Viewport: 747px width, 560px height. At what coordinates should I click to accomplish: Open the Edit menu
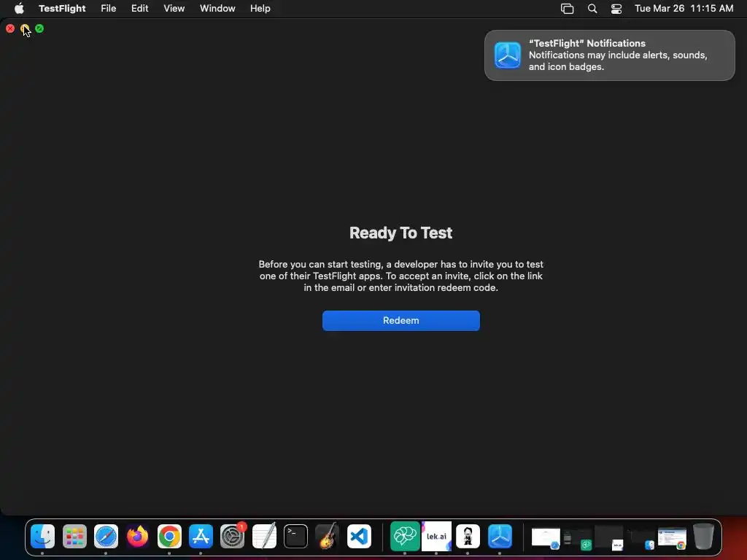[139, 8]
